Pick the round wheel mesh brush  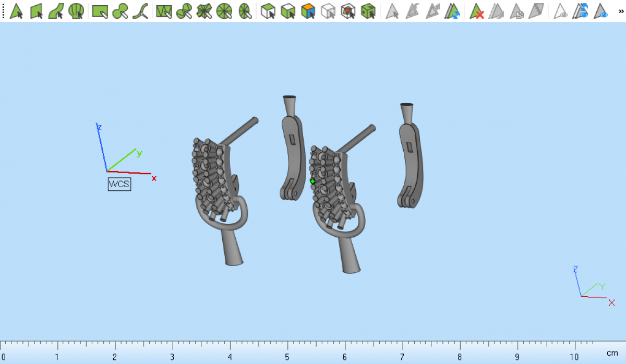(x=224, y=11)
